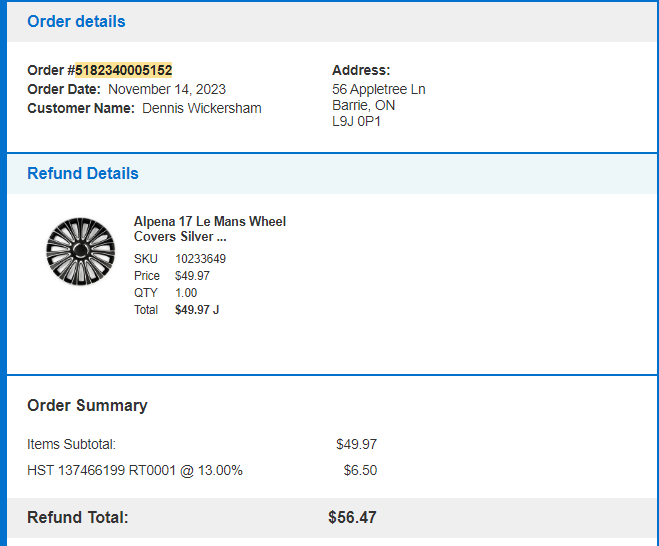Image resolution: width=659 pixels, height=546 pixels.
Task: Click the bold item total $49.97 J
Action: pos(197,310)
